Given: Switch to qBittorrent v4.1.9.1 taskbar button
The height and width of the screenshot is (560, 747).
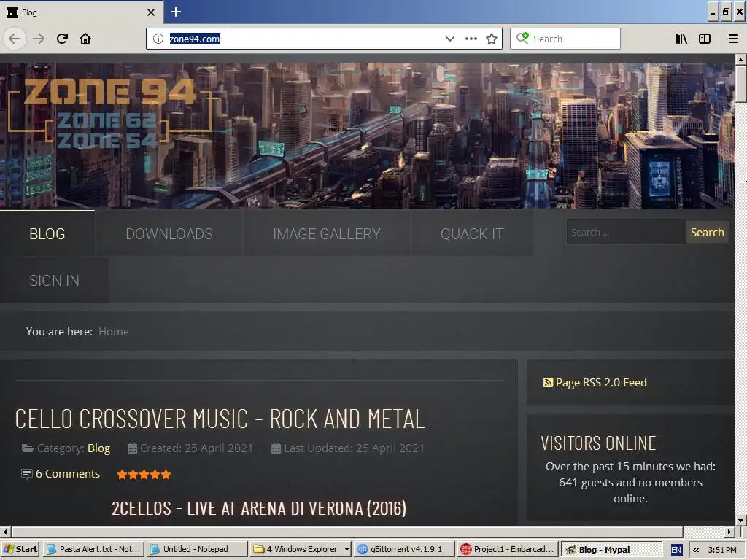Looking at the screenshot, I should (403, 549).
